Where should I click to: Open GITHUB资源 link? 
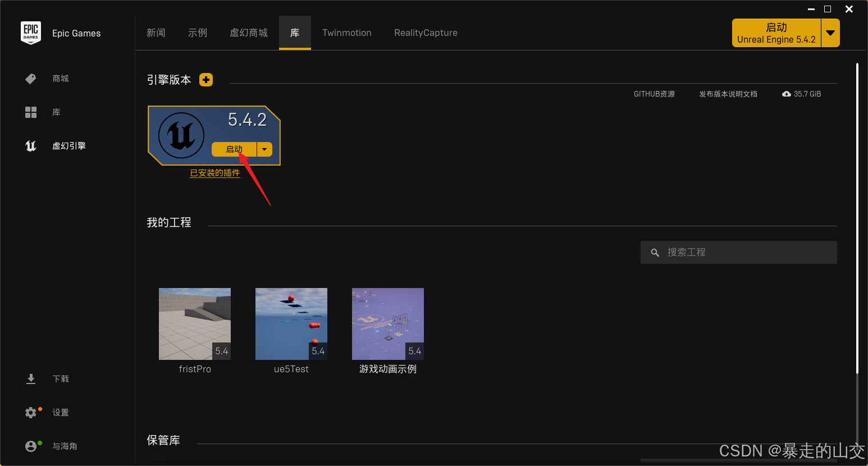click(654, 94)
